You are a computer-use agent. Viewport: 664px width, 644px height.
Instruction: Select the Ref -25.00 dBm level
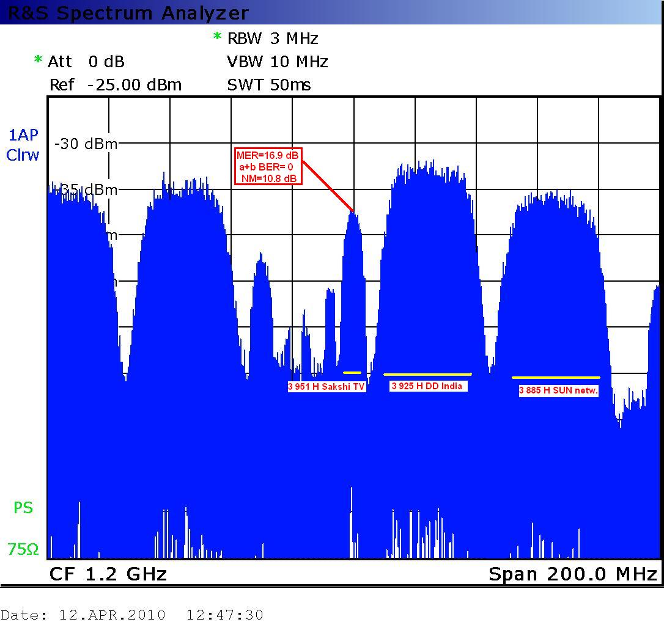(116, 85)
